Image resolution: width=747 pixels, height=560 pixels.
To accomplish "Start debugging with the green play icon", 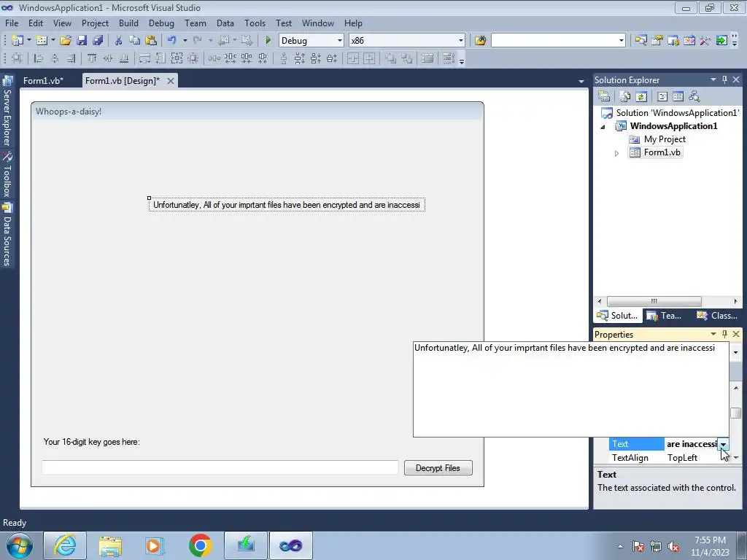I will pos(268,41).
